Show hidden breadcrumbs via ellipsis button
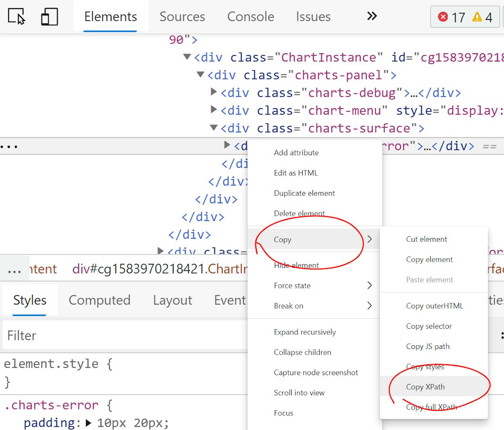This screenshot has width=504, height=430. point(15,269)
